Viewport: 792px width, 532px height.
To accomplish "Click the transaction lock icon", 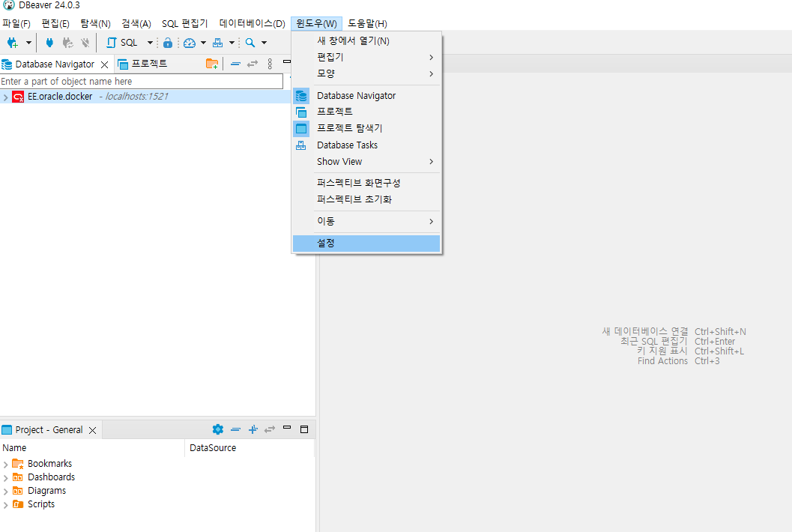I will coord(168,43).
